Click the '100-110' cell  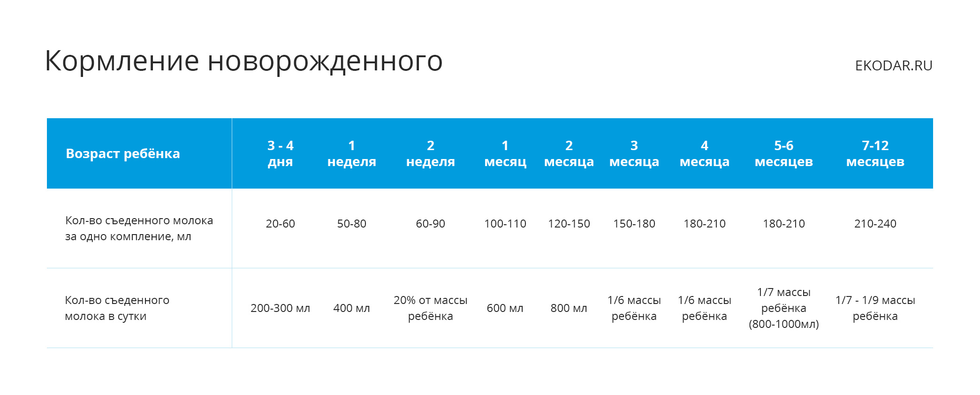pyautogui.click(x=505, y=224)
